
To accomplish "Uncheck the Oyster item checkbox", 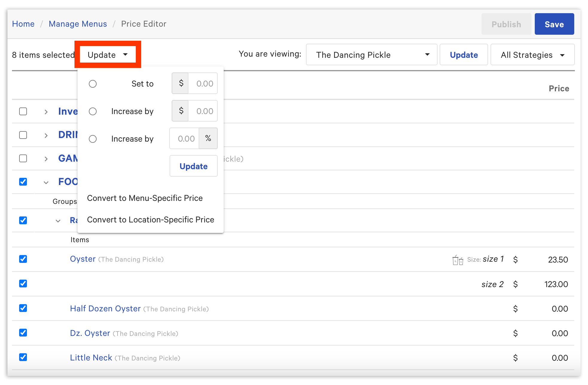I will click(23, 259).
